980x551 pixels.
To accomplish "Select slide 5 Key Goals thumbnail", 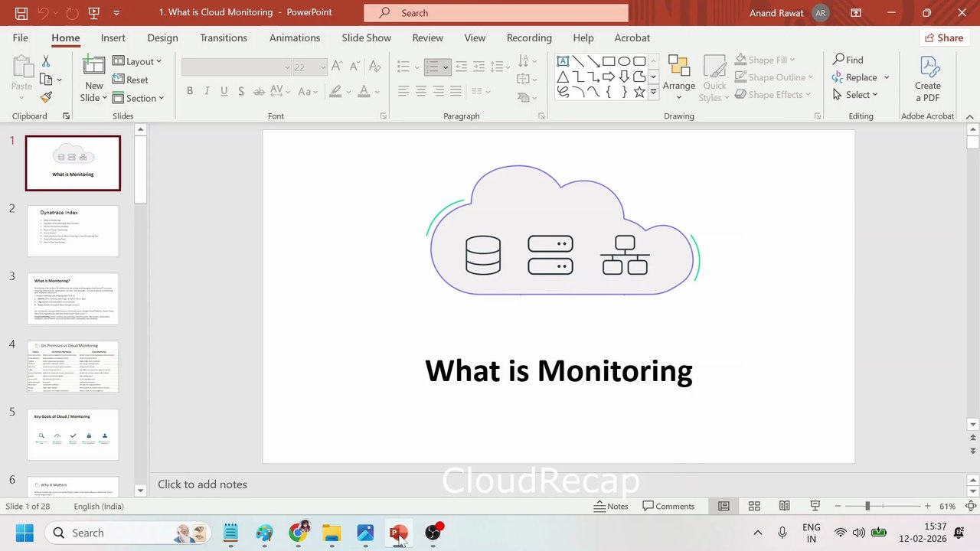I will click(x=73, y=435).
